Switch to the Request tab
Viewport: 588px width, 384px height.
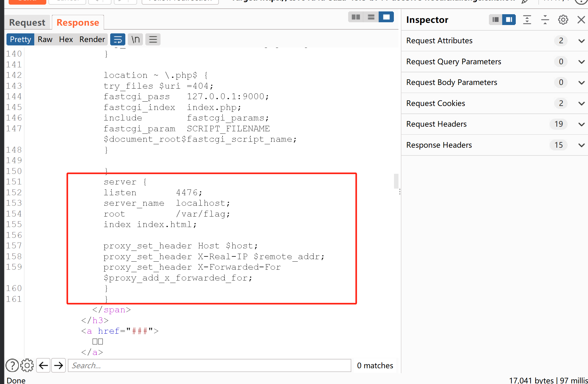pos(27,23)
